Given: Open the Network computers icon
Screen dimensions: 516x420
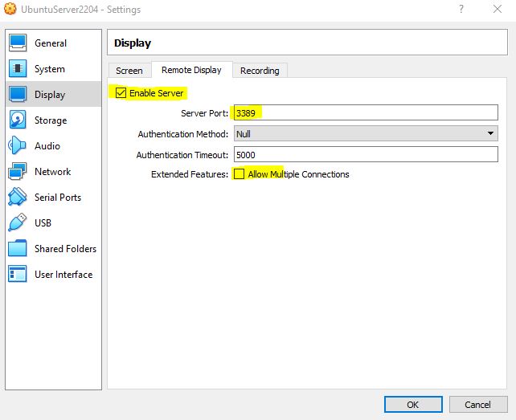Looking at the screenshot, I should point(18,171).
